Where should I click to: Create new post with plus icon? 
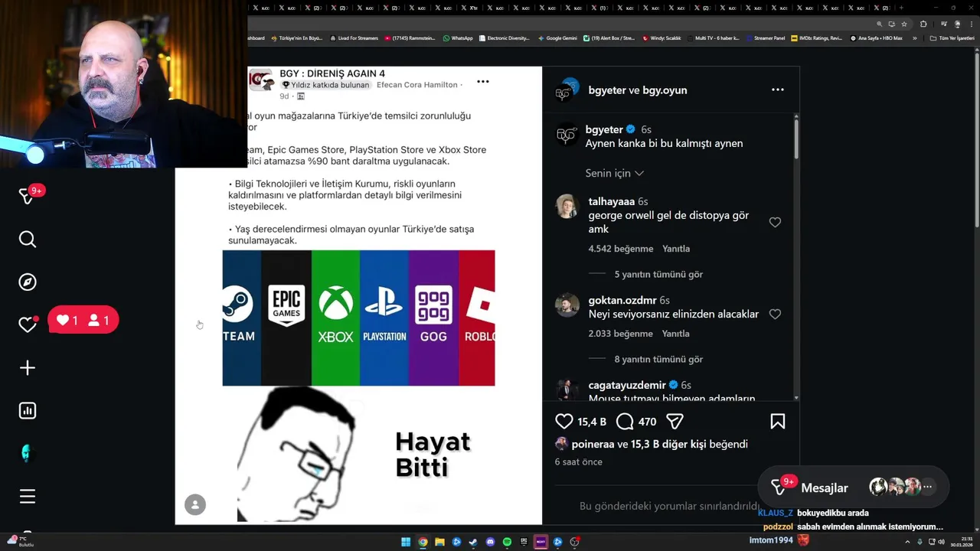(x=28, y=368)
